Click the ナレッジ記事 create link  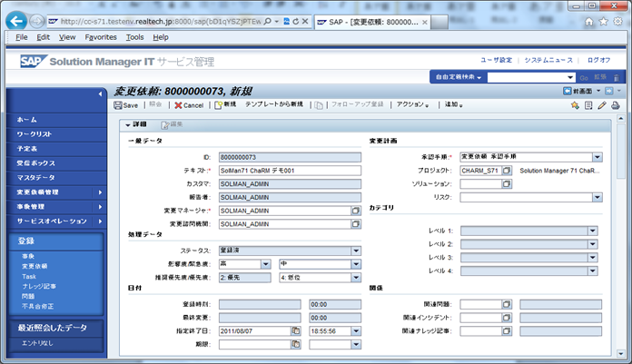coord(39,286)
